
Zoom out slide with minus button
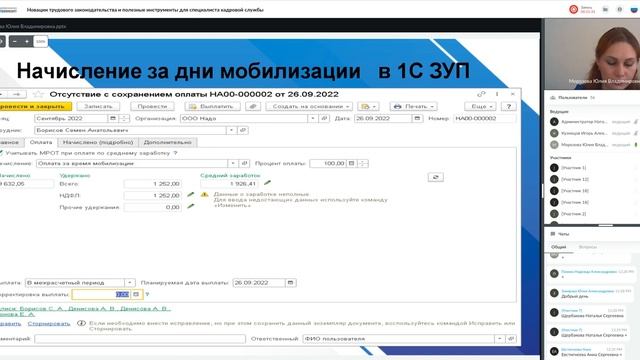15,41
